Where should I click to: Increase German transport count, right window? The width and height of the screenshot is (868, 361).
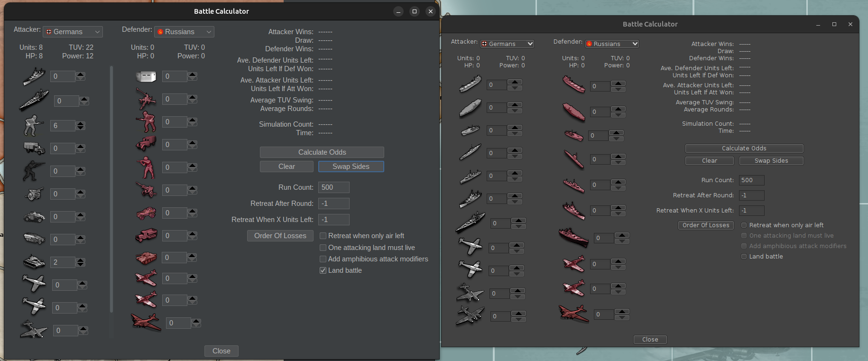pyautogui.click(x=515, y=82)
